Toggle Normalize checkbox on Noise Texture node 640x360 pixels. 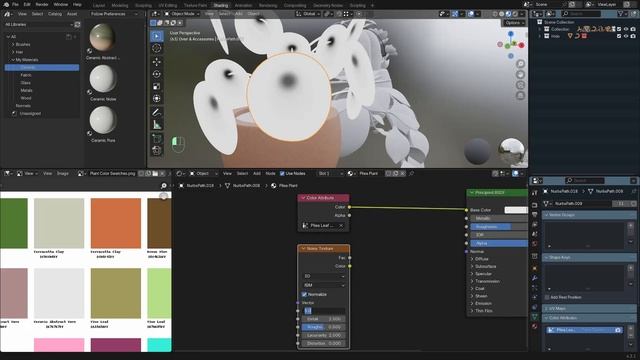pos(304,294)
